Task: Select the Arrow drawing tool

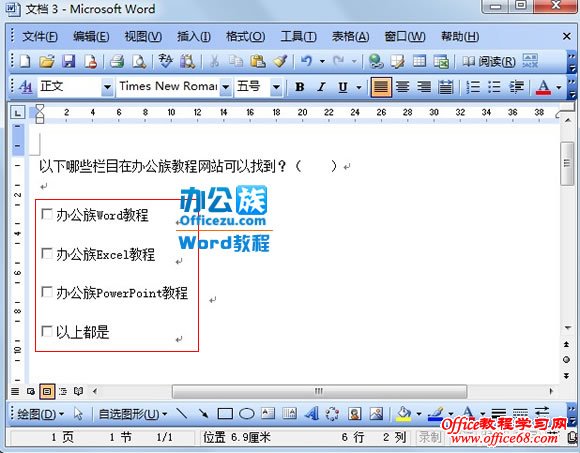Action: (x=203, y=413)
